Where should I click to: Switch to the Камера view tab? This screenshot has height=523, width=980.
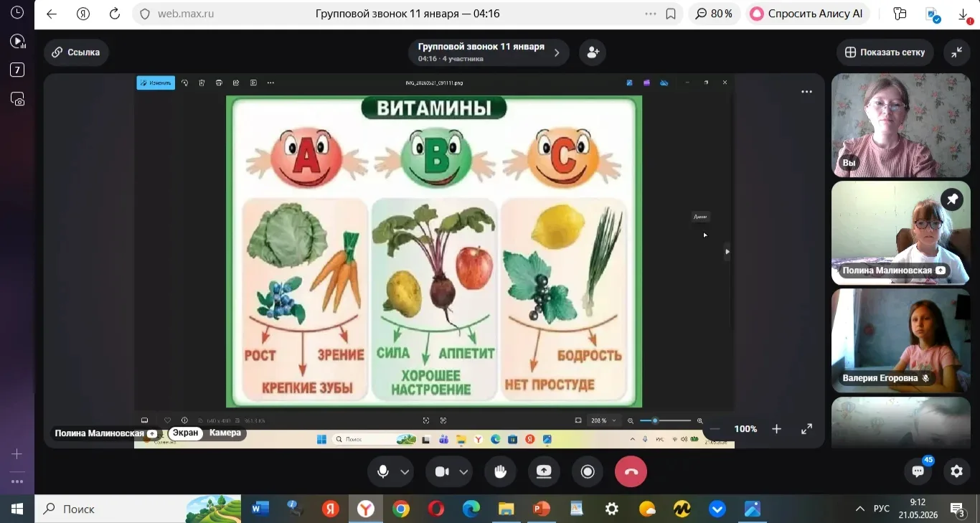225,433
